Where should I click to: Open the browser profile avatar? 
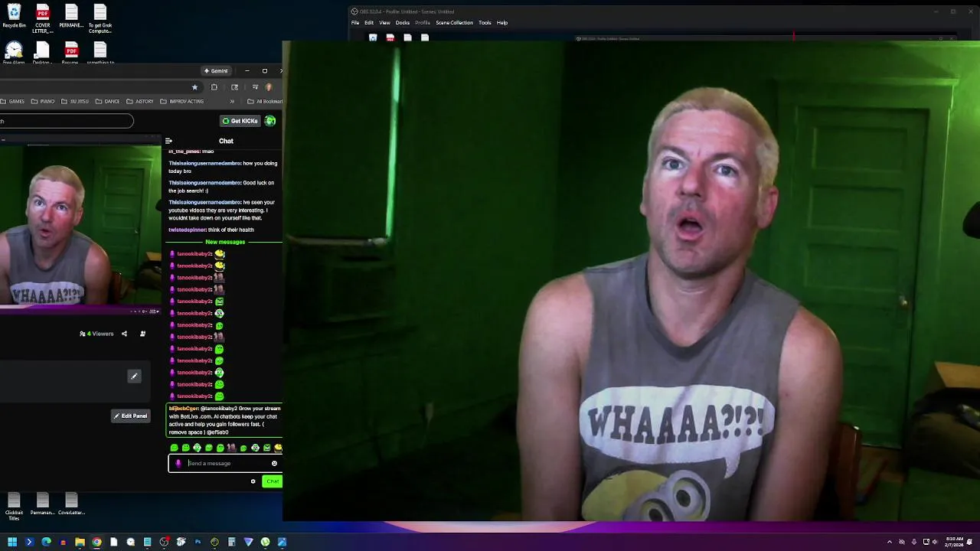[x=268, y=87]
